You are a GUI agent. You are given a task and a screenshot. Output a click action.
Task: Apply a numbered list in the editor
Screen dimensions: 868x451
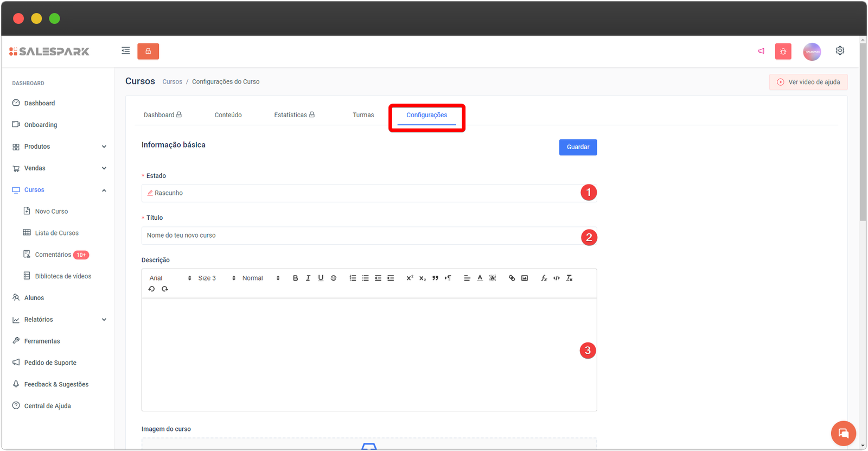click(353, 278)
